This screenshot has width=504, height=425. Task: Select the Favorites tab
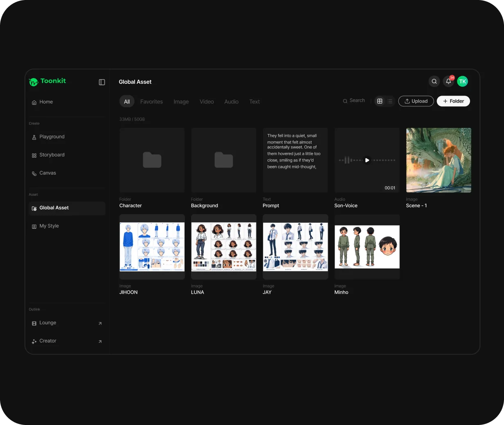(x=151, y=102)
